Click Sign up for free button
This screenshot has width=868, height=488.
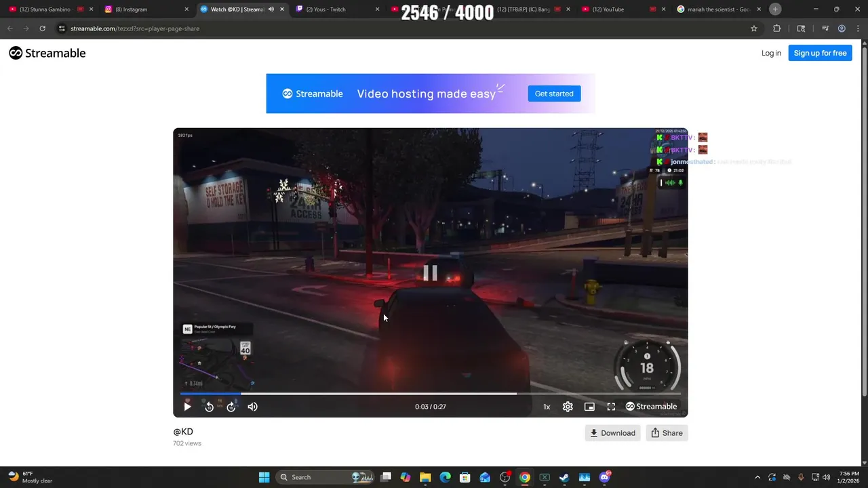(x=820, y=53)
